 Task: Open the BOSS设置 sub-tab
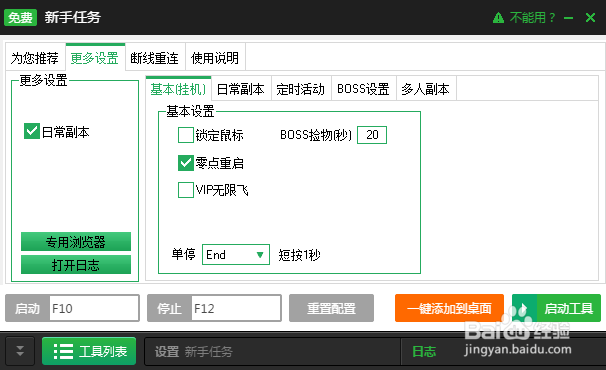tap(364, 89)
